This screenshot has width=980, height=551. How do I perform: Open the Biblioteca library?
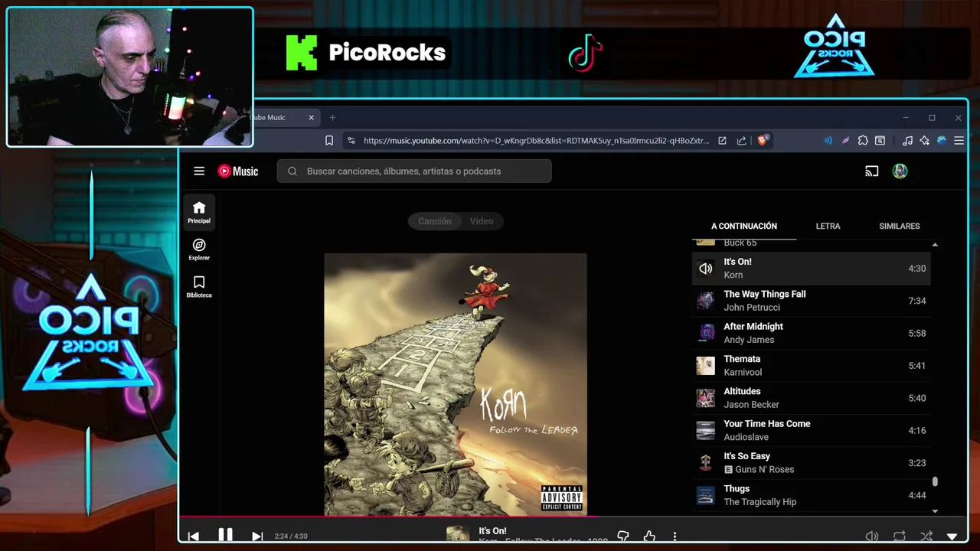(199, 286)
